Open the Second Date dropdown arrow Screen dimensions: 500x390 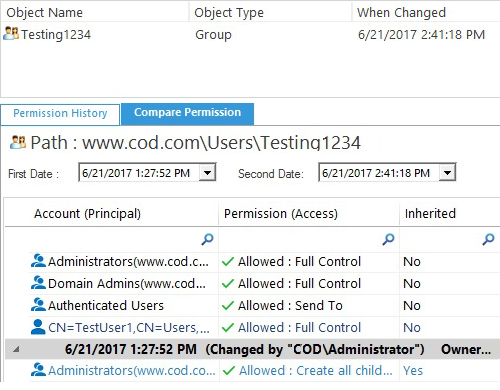pyautogui.click(x=447, y=173)
